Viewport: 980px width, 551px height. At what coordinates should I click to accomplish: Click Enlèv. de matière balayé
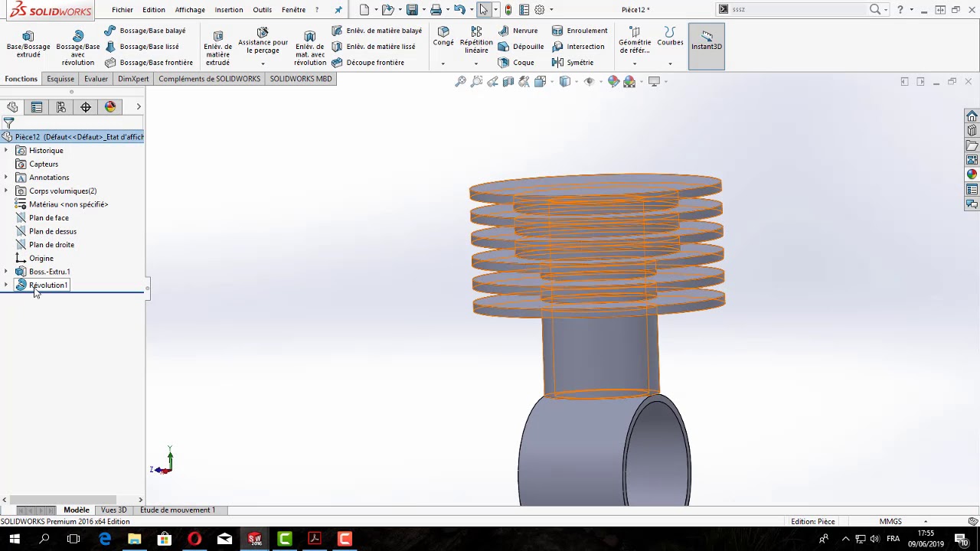point(377,31)
